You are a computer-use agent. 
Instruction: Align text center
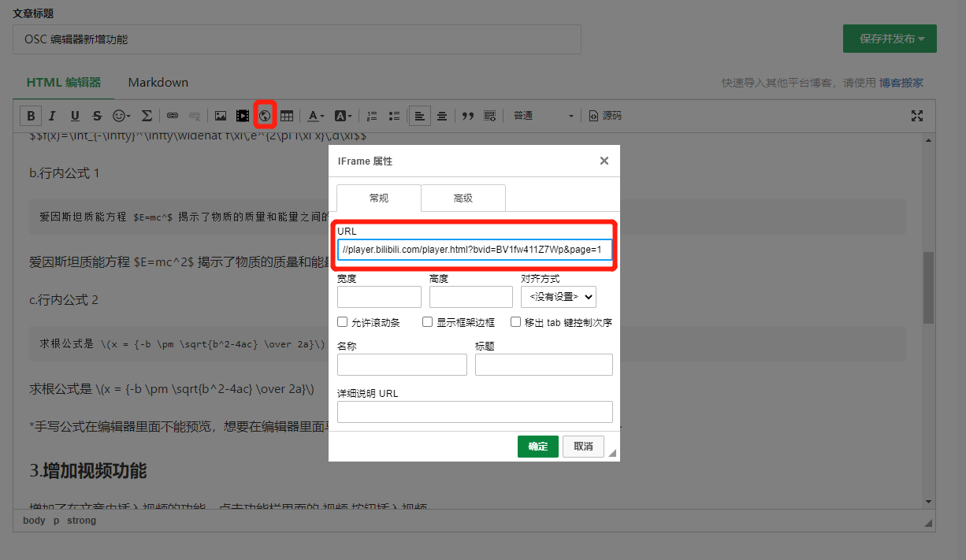point(442,116)
